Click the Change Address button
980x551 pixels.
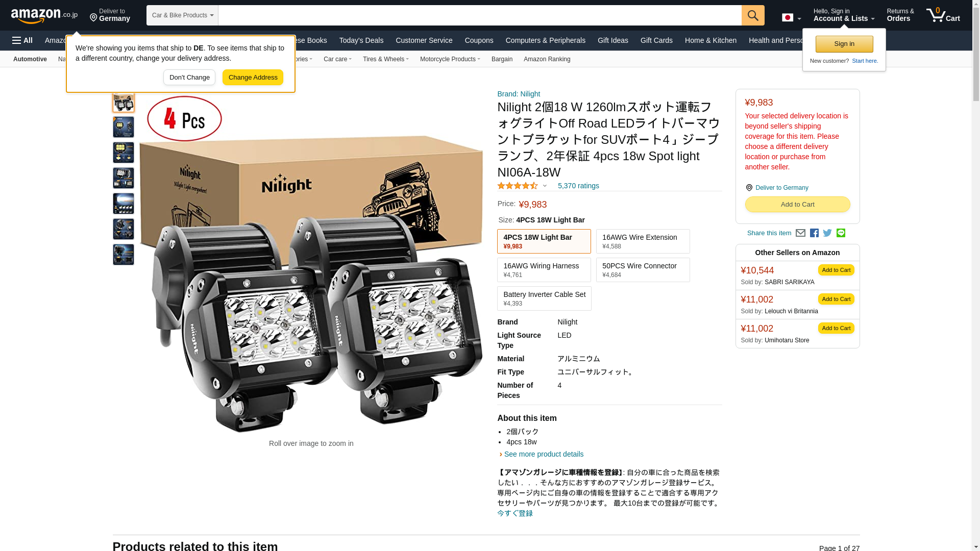[x=253, y=78]
